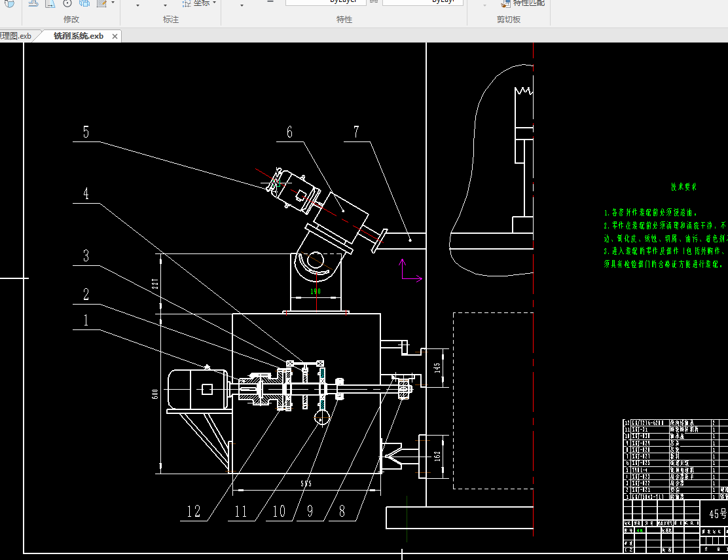
Task: Click the 修改 ribbon group label
Action: point(71,20)
